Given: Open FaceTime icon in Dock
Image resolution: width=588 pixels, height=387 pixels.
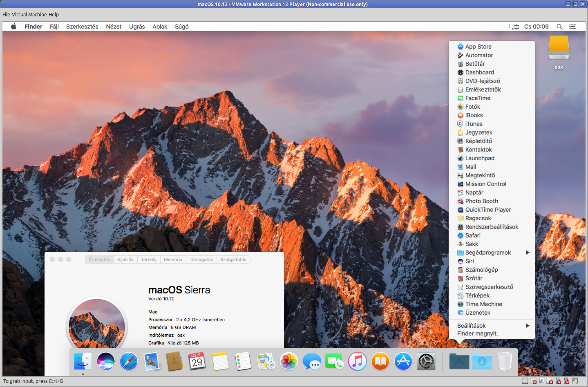Looking at the screenshot, I should 335,361.
